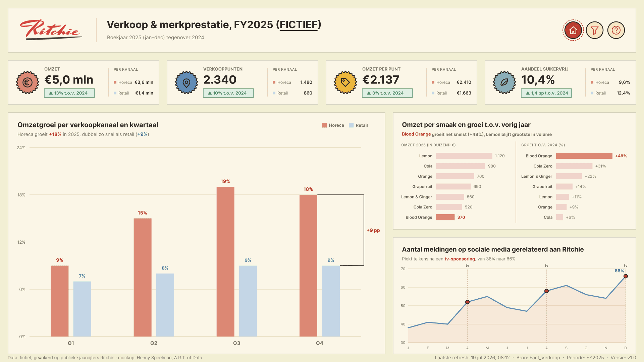
Task: Click the underlined FICTIEF word in title
Action: 299,25
